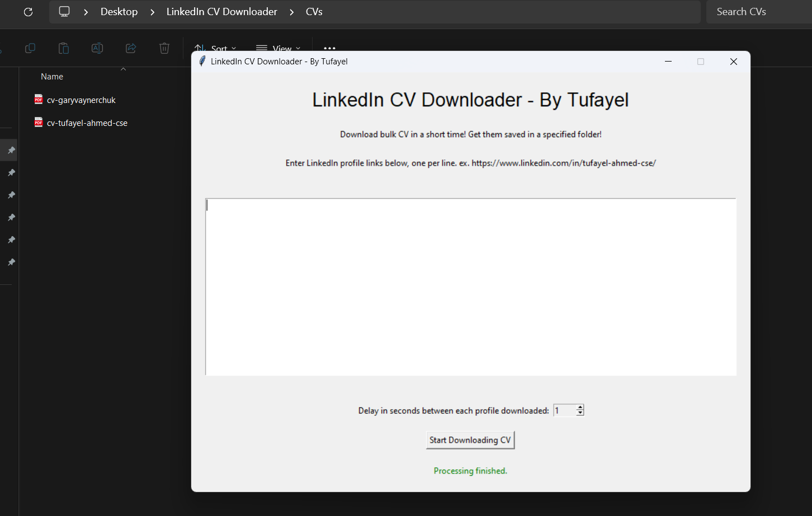Click the Delete trash icon in Explorer
812x516 pixels.
point(164,48)
